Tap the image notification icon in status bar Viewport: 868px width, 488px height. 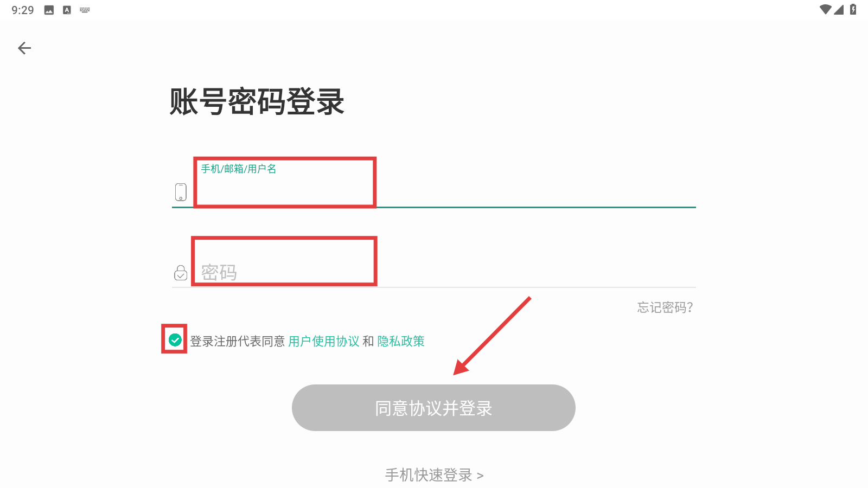pyautogui.click(x=49, y=10)
